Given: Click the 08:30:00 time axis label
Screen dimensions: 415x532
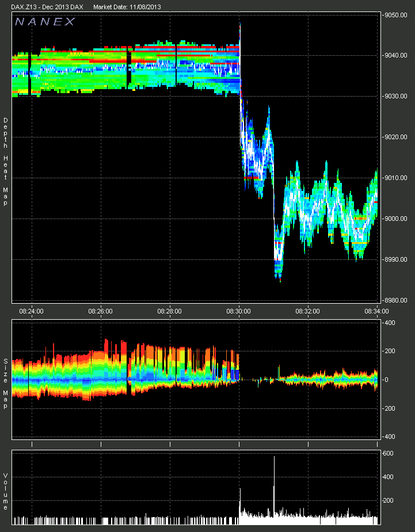Looking at the screenshot, I should click(x=238, y=311).
